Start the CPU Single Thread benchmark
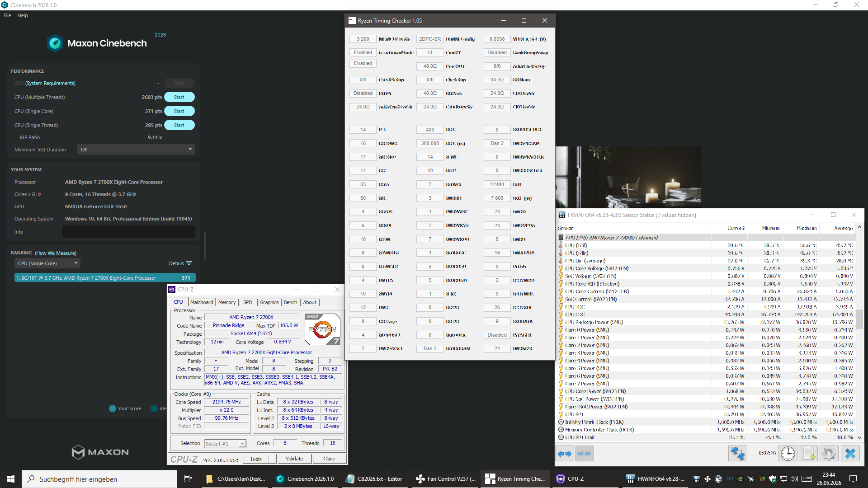Image resolution: width=868 pixels, height=488 pixels. [179, 125]
